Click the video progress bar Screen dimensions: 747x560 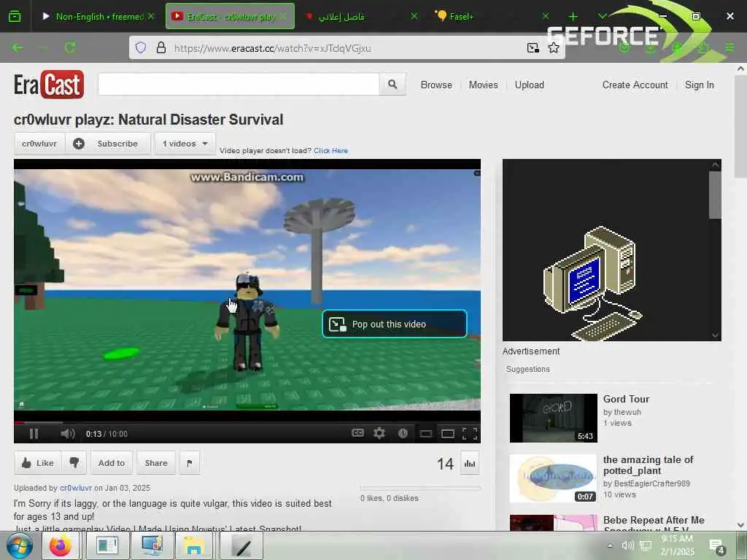point(247,422)
